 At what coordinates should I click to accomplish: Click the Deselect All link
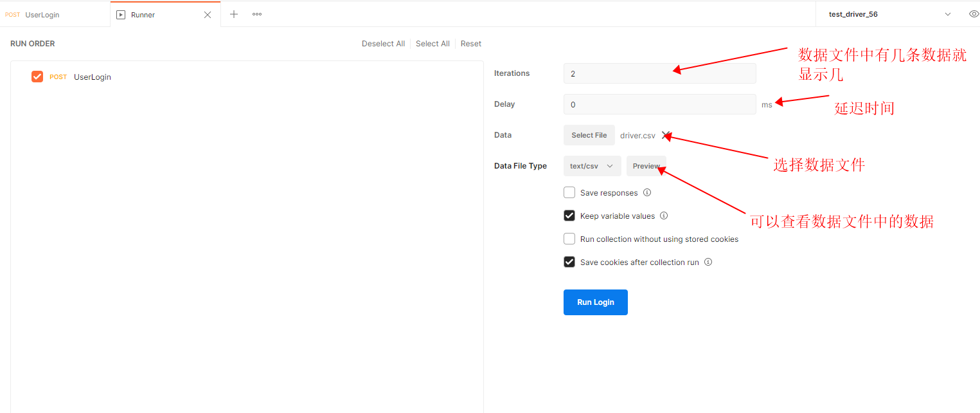383,44
